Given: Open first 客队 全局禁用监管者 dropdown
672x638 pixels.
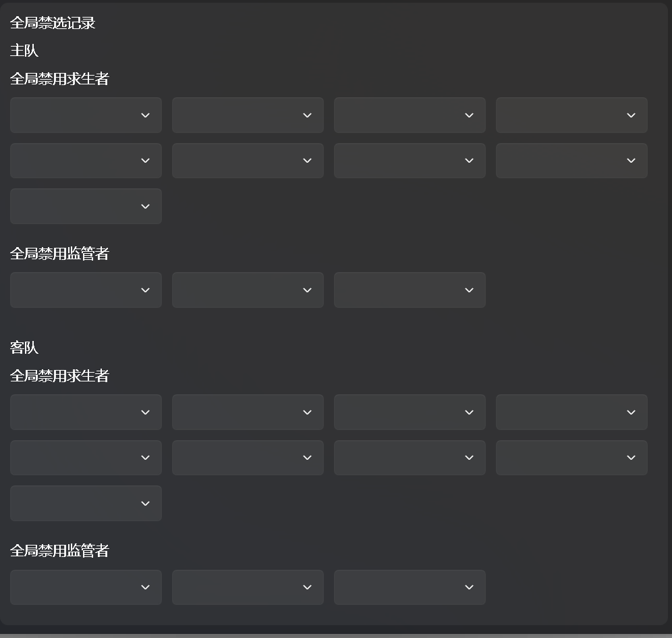Looking at the screenshot, I should click(86, 587).
